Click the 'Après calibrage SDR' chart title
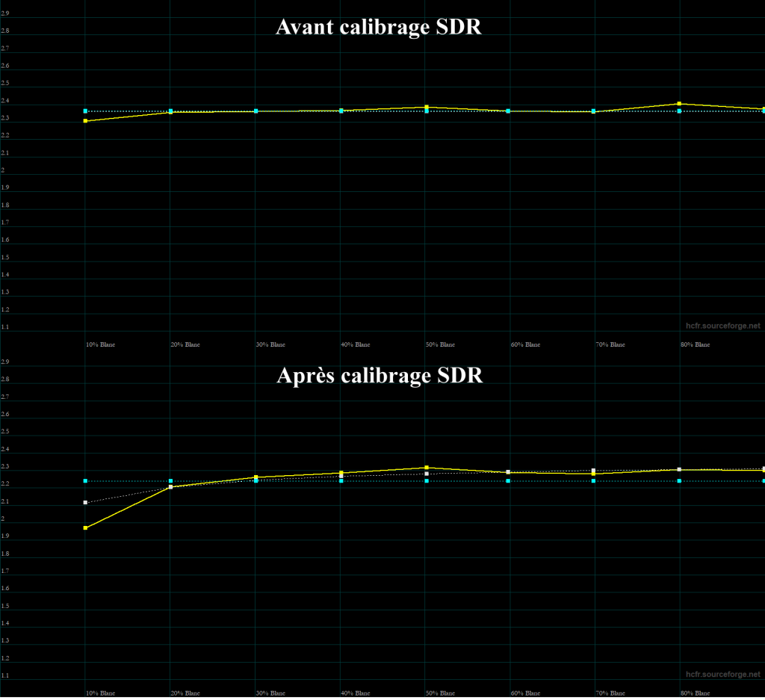This screenshot has height=700, width=765. pyautogui.click(x=380, y=376)
